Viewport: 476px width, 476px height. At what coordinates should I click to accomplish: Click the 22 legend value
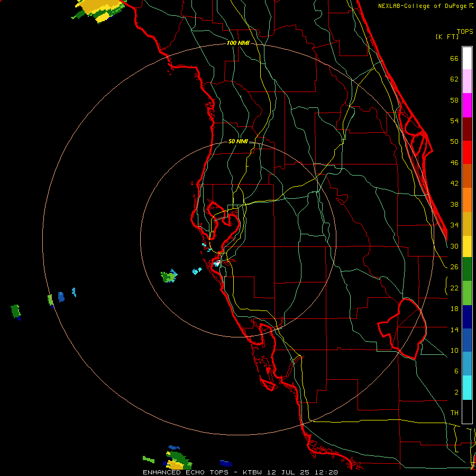click(x=454, y=288)
